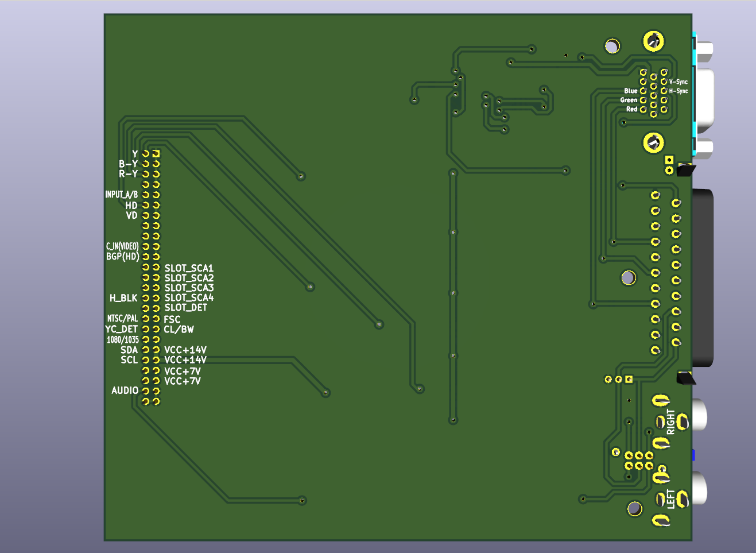Select the INPUT_A/B label
This screenshot has height=553, width=756.
[x=121, y=195]
